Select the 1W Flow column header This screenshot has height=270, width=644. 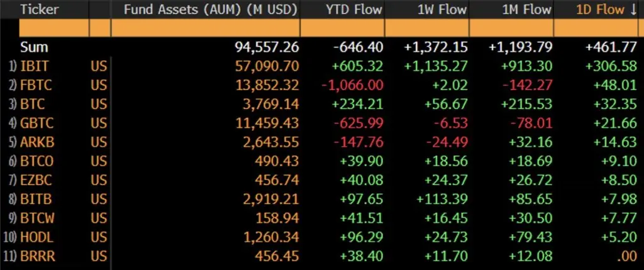point(442,10)
